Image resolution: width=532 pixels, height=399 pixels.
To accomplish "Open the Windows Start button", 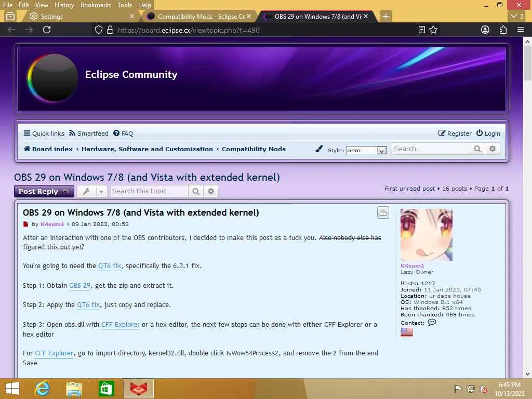I will [12, 389].
